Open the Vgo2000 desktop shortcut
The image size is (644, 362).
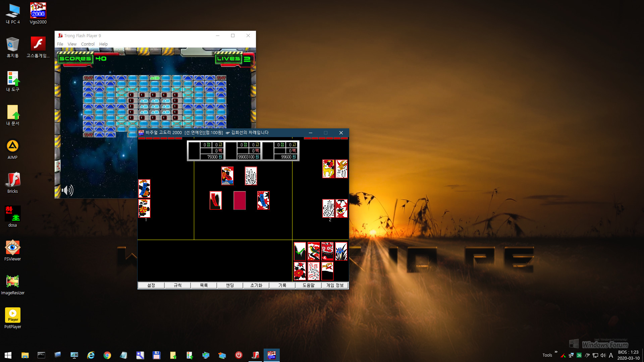click(38, 14)
